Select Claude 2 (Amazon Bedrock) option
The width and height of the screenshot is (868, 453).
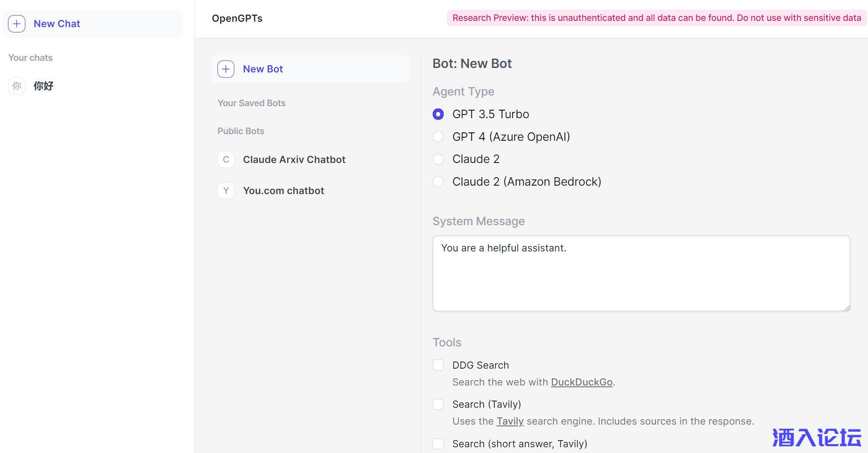[438, 182]
